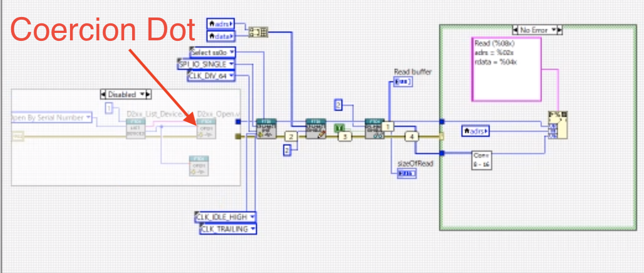Select the Read buffer indicator terminal
644x273 pixels.
tap(403, 82)
